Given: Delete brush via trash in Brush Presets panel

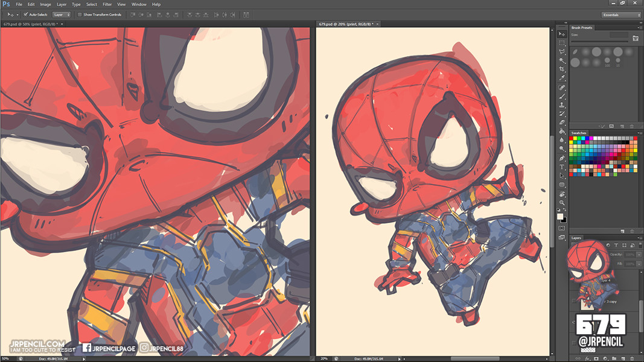Looking at the screenshot, I should tap(632, 127).
